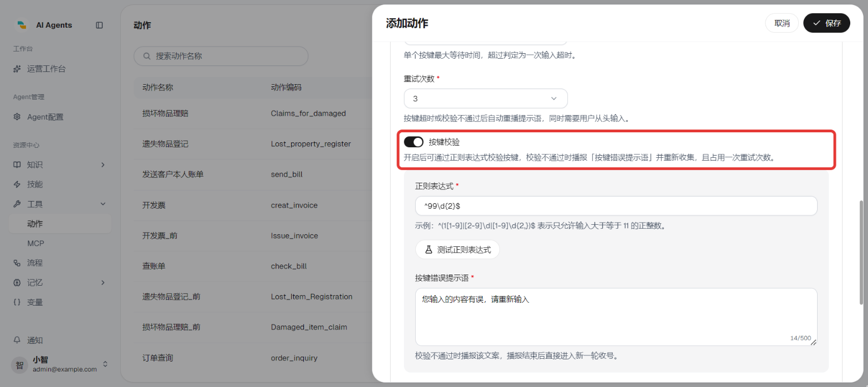Click the 按键错误提示语 text area
Screen dimensions: 868x387
[x=616, y=317]
